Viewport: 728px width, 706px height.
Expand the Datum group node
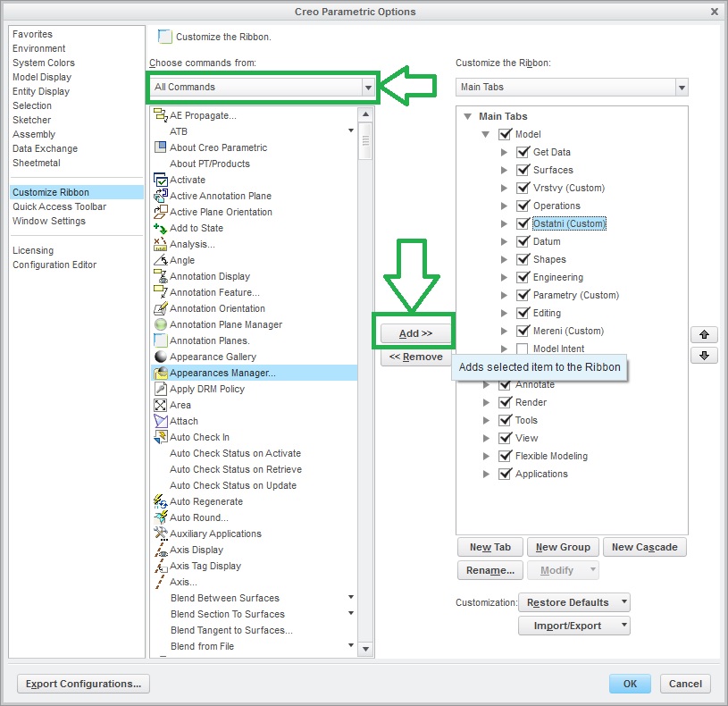click(504, 241)
